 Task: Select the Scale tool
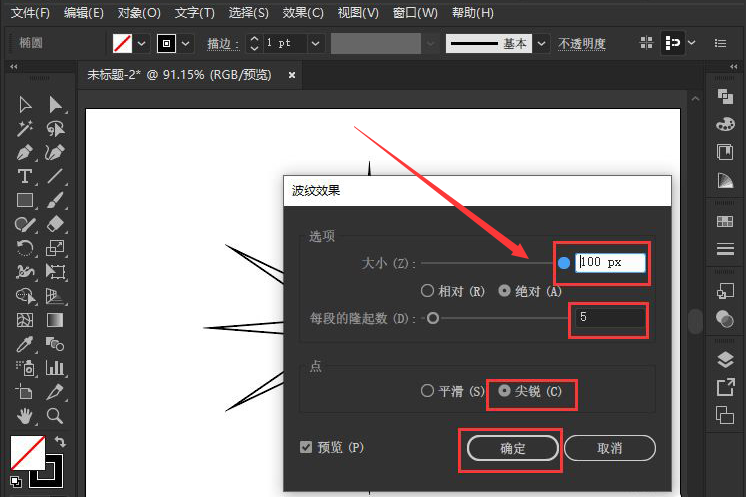(55, 248)
